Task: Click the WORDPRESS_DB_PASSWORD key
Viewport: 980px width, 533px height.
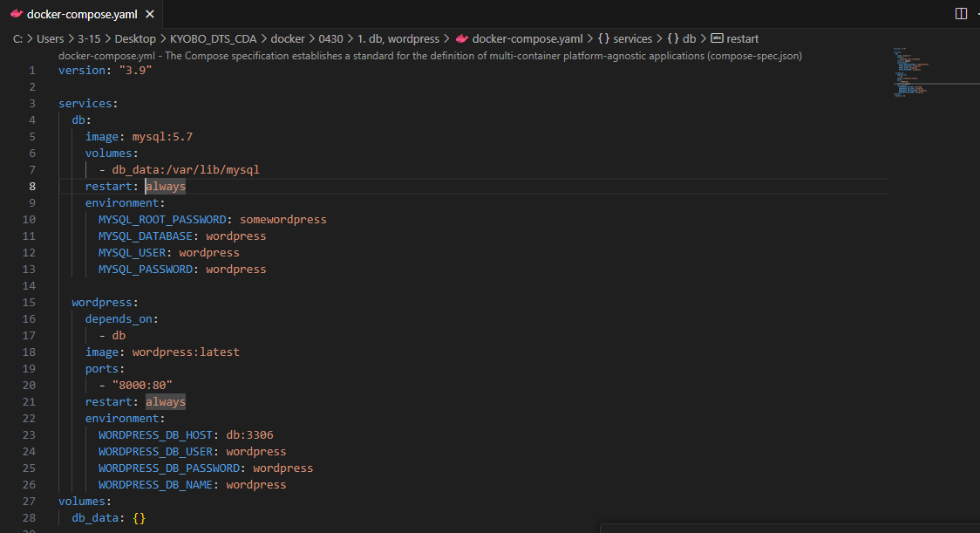Action: (x=169, y=468)
